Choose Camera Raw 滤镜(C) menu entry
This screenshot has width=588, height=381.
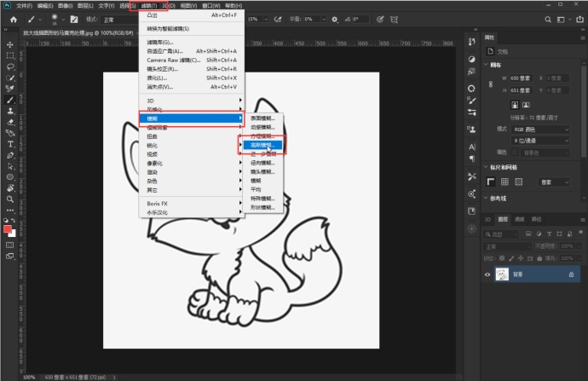[192, 60]
